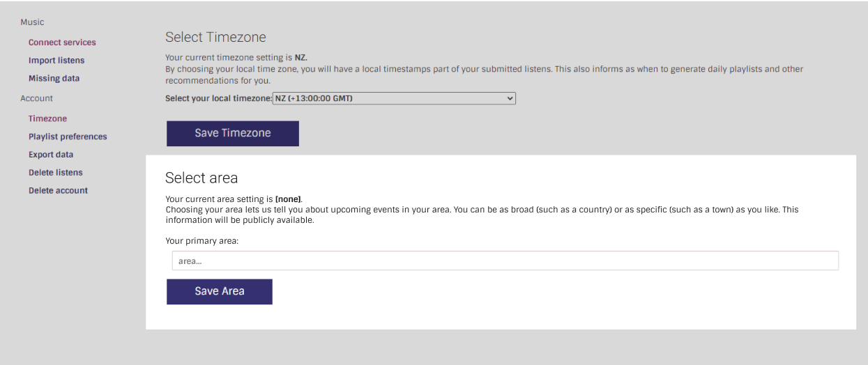This screenshot has height=365, width=868.
Task: Click the Select Timezone heading
Action: click(215, 38)
